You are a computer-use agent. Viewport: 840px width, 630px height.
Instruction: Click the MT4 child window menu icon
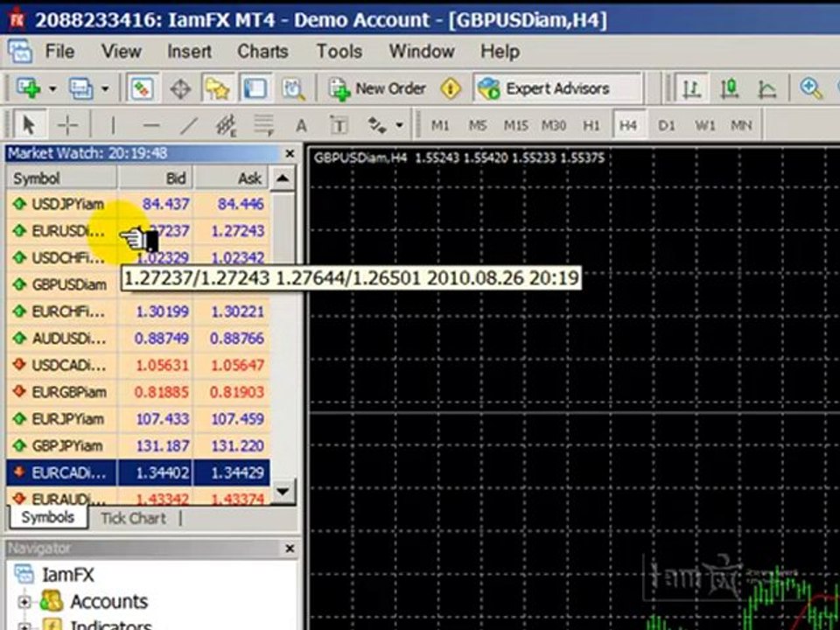pos(20,52)
